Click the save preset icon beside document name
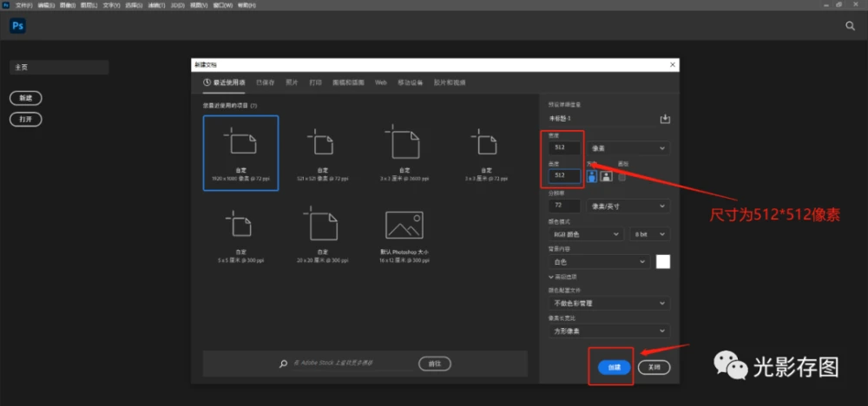Viewport: 868px width, 406px height. tap(666, 119)
